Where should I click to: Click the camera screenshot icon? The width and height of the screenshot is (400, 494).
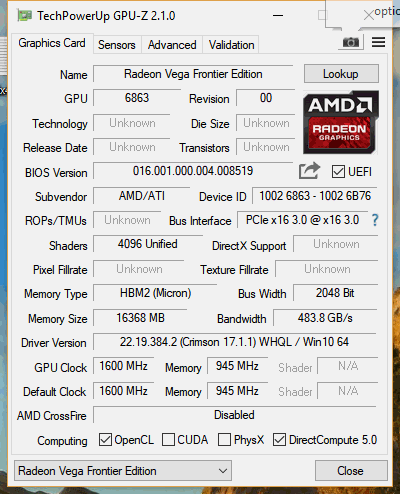coord(351,42)
